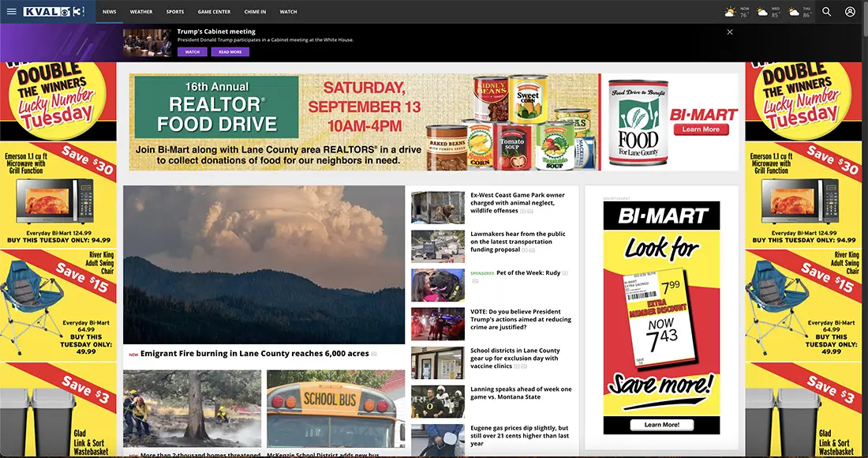
Task: Click the Food for Lane County can image
Action: 638,123
